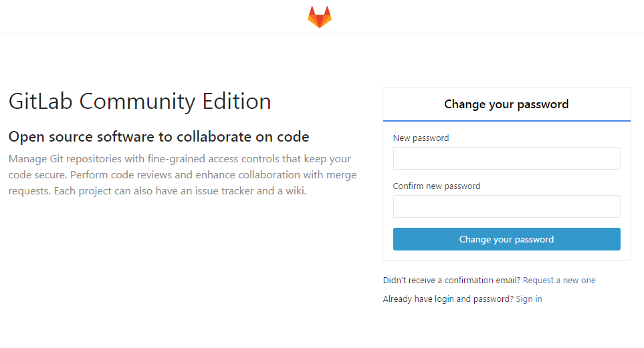The width and height of the screenshot is (644, 348).
Task: Click the Manage Git repositories description line
Action: pos(179,159)
